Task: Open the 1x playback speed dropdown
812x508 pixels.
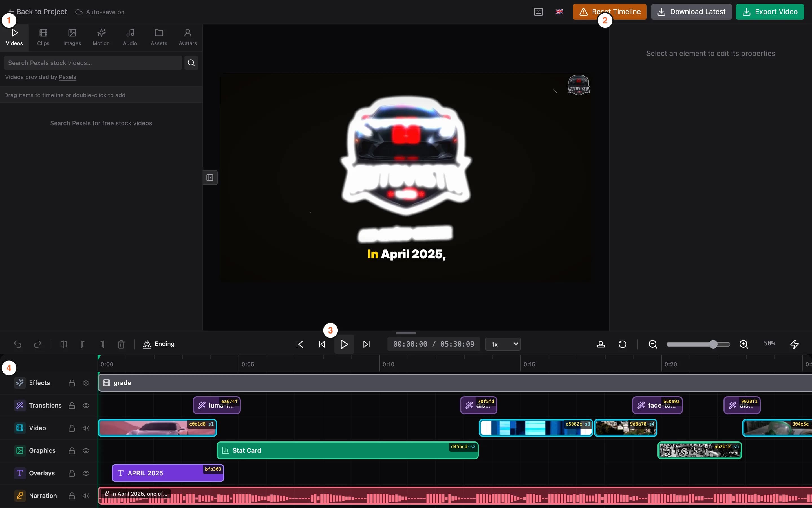Action: 503,344
